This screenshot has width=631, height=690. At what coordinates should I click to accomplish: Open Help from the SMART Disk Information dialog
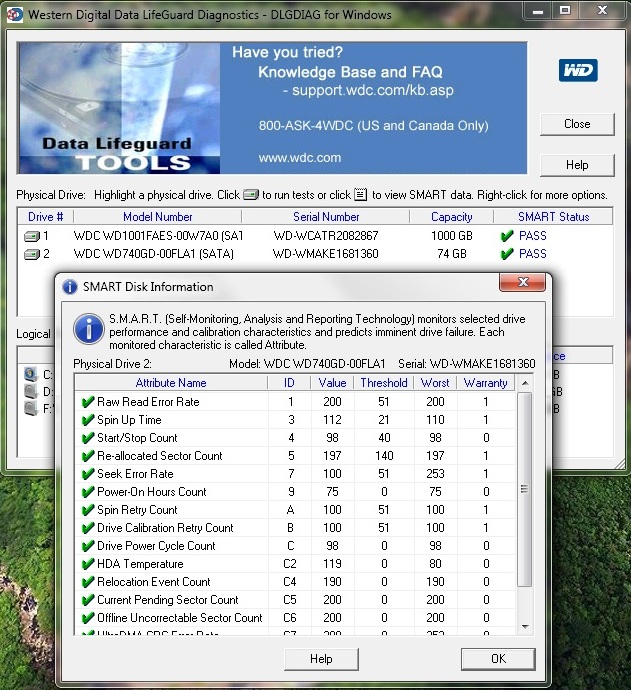click(321, 659)
